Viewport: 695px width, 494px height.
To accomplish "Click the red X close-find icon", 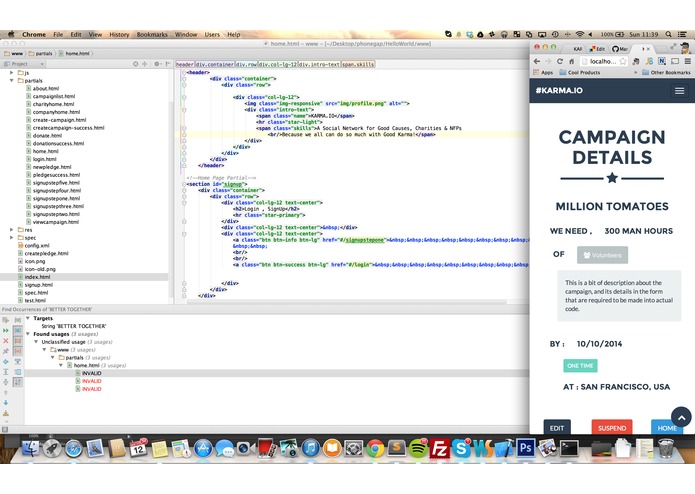I will pos(6,341).
